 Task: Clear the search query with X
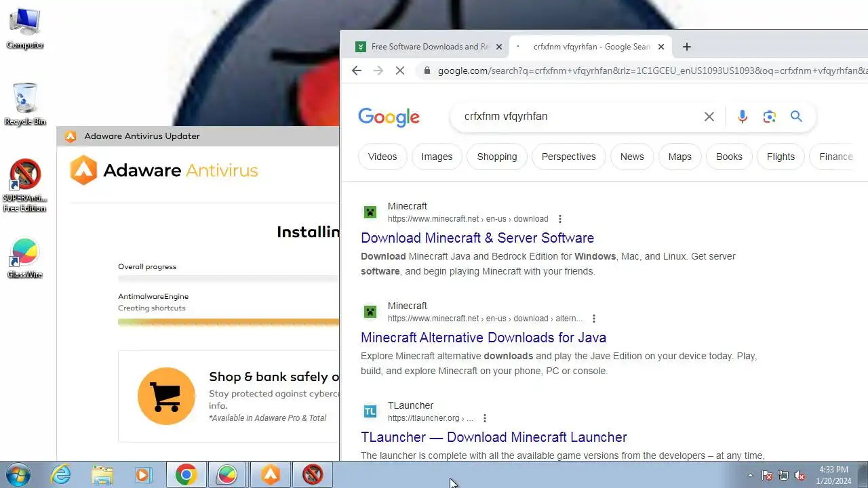pos(709,117)
